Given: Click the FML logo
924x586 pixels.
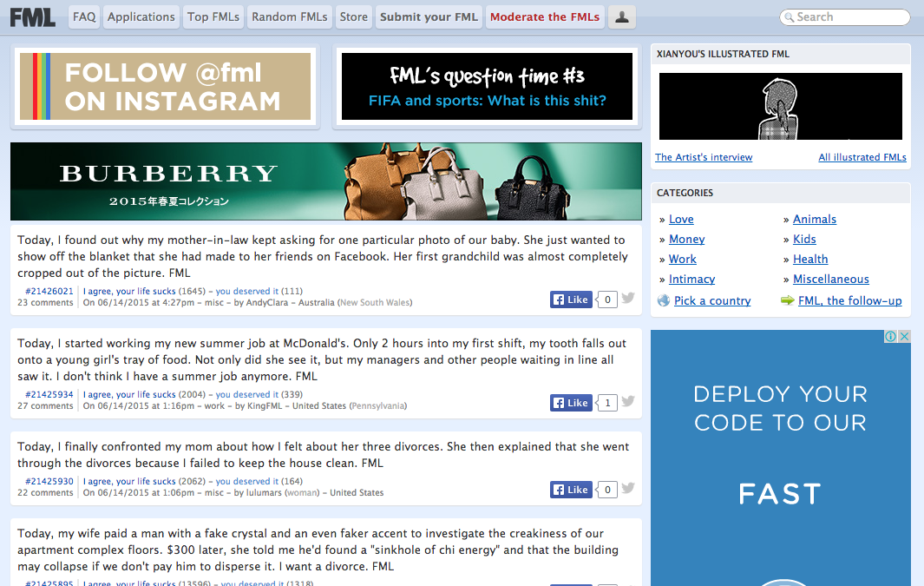Looking at the screenshot, I should click(x=33, y=16).
